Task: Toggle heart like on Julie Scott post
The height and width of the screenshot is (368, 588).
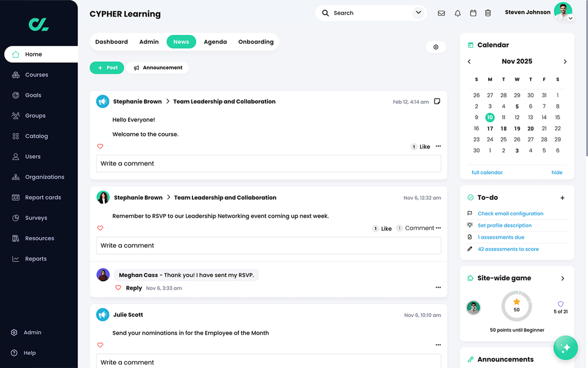Action: [100, 345]
